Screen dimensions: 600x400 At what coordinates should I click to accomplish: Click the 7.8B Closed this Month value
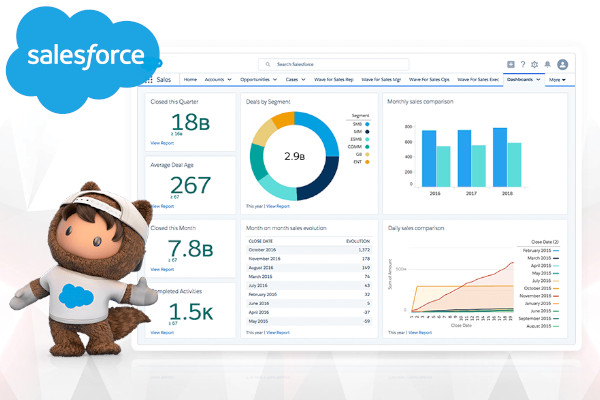point(190,248)
